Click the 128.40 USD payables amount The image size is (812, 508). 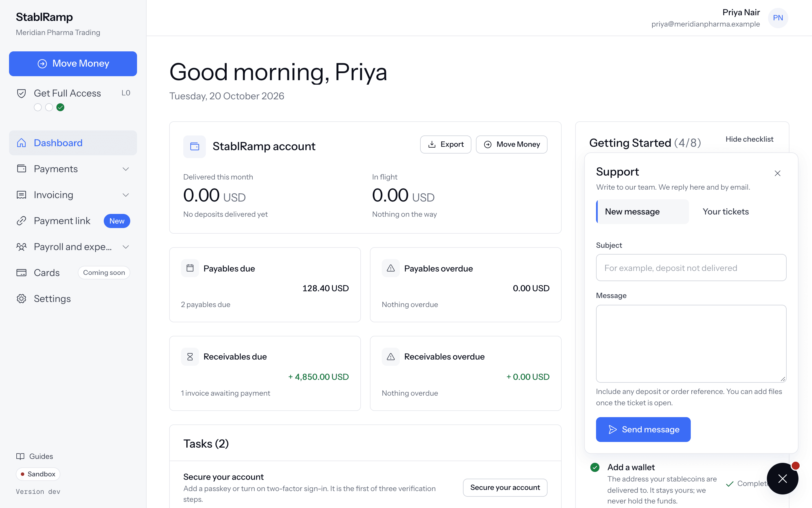pyautogui.click(x=325, y=288)
